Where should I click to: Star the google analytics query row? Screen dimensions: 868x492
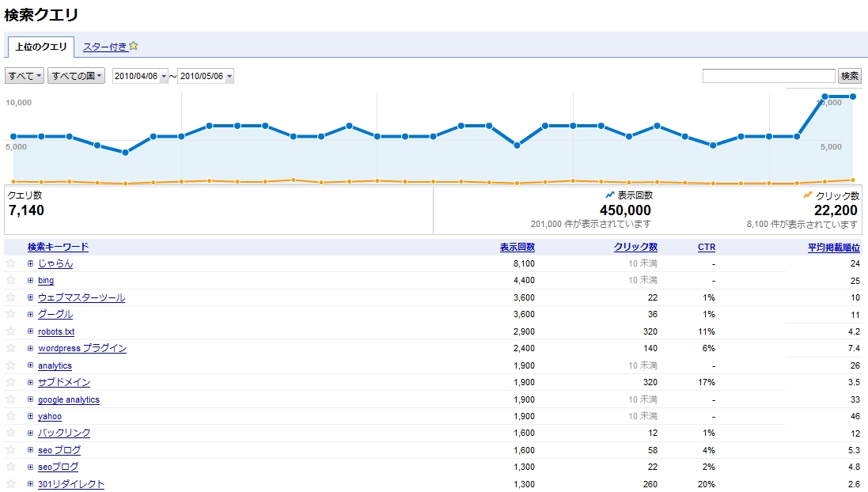(10, 399)
